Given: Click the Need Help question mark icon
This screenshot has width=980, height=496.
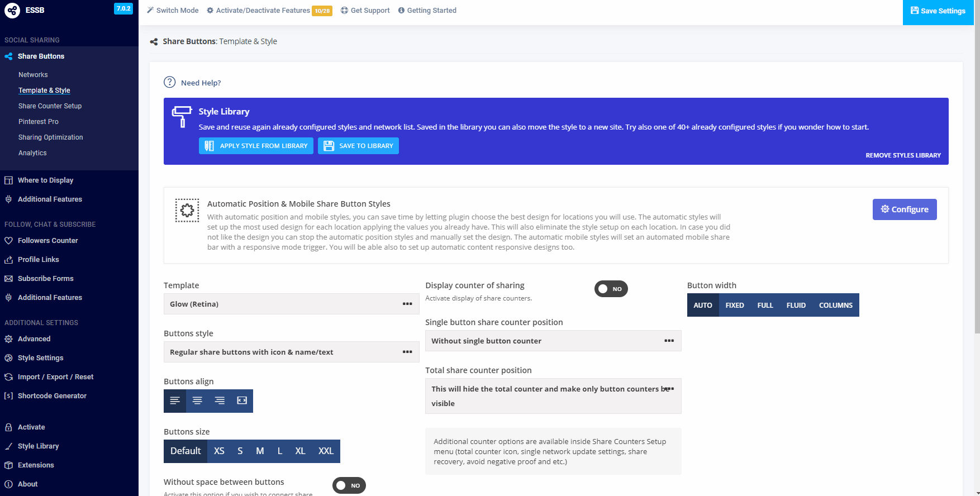Looking at the screenshot, I should click(169, 82).
